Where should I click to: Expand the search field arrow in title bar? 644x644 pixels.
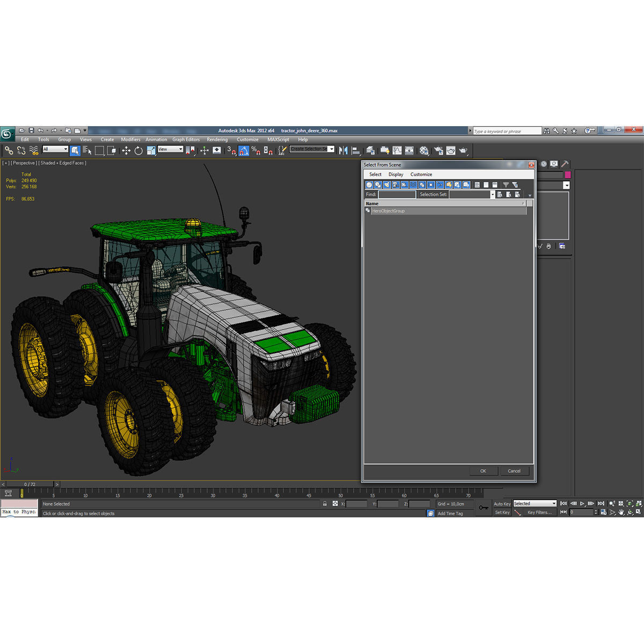click(471, 131)
